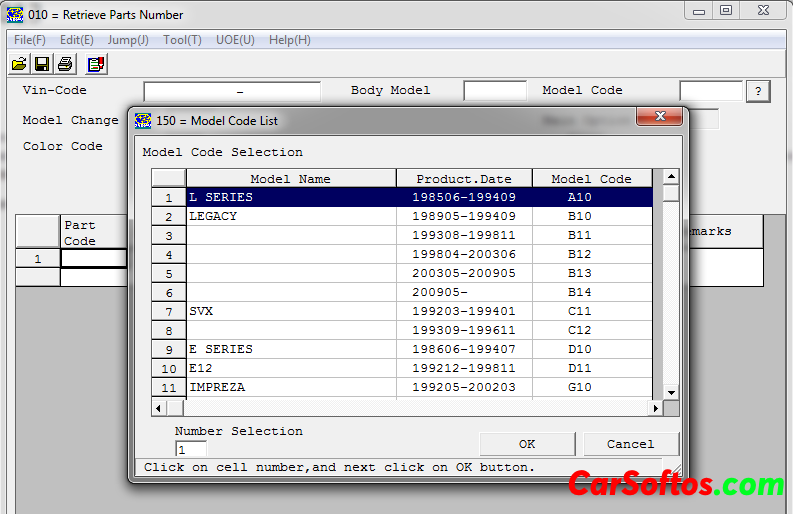Open the Tool(T) menu
Image resolution: width=793 pixels, height=514 pixels.
pos(182,40)
